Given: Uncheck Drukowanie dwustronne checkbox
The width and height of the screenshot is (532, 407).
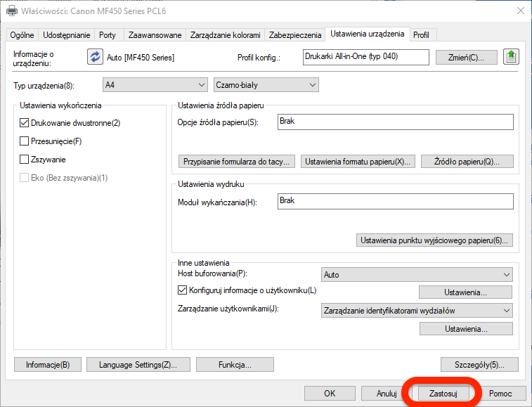Looking at the screenshot, I should [x=25, y=123].
